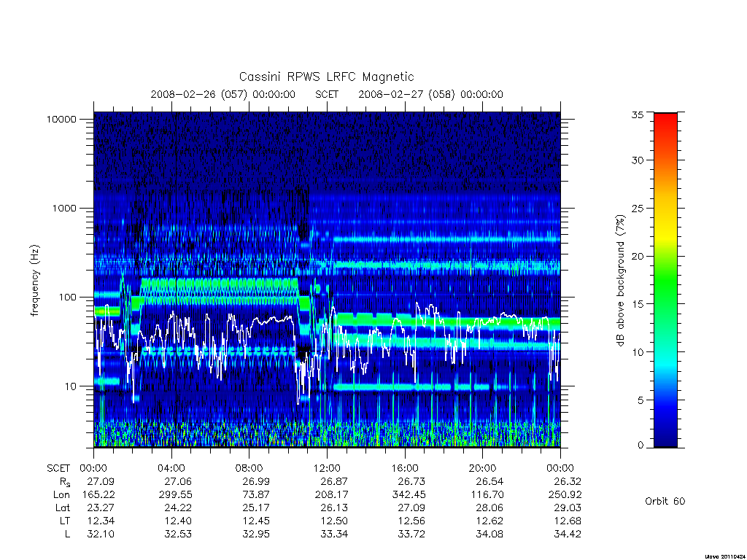Click the 'frequency (Hz)' axis label
747x560 pixels.
[34, 281]
